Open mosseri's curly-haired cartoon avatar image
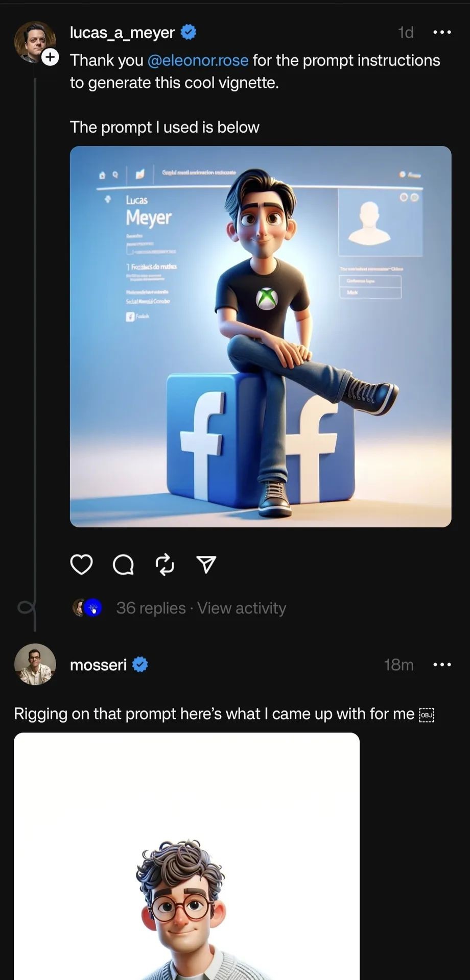 186,868
